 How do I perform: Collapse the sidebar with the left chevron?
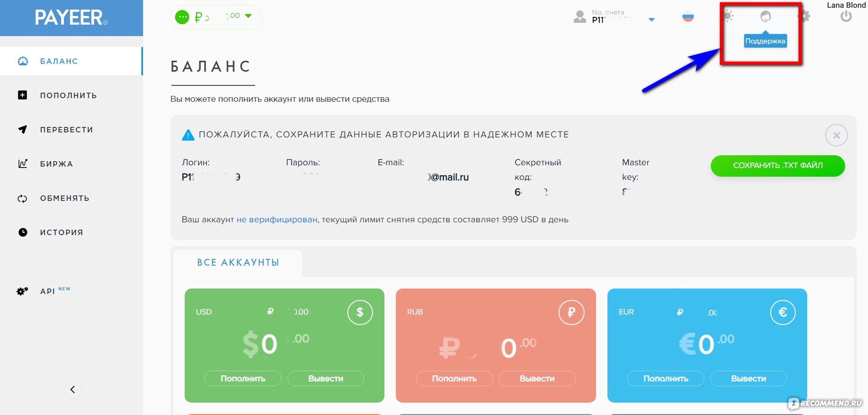(x=73, y=389)
